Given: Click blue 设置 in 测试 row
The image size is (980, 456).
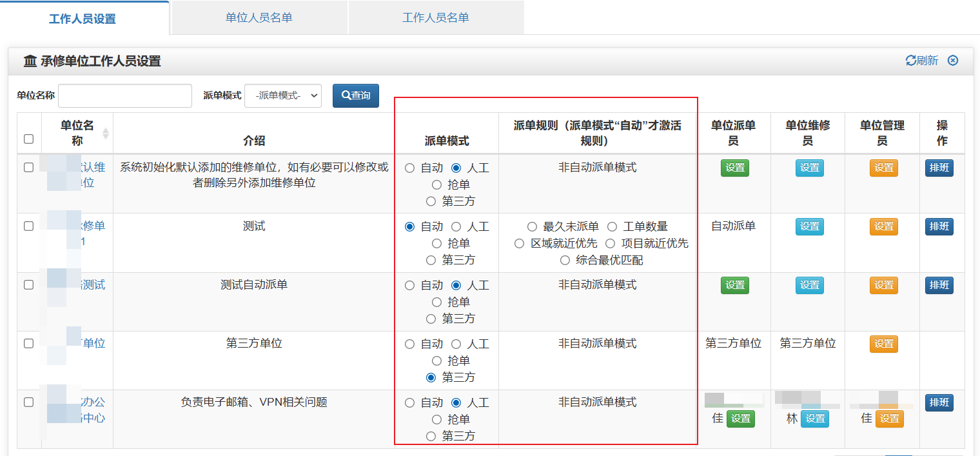Looking at the screenshot, I should point(810,226).
